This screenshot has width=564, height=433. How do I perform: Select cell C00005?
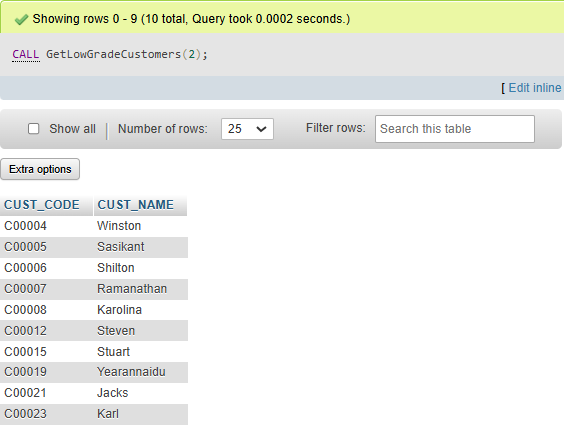pos(26,247)
